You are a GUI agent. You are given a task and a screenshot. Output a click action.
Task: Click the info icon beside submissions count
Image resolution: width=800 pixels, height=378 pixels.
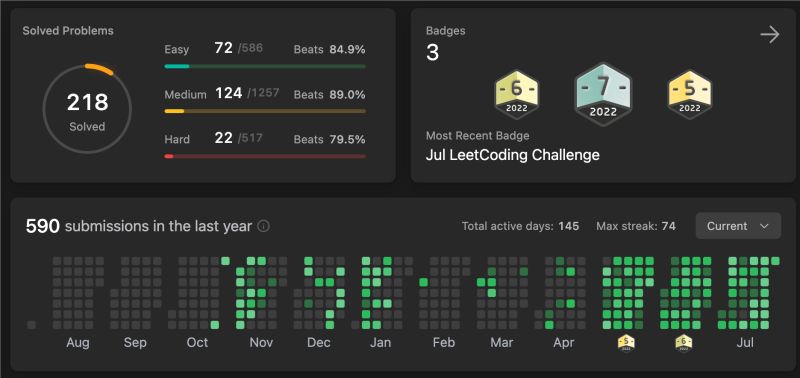click(x=263, y=226)
